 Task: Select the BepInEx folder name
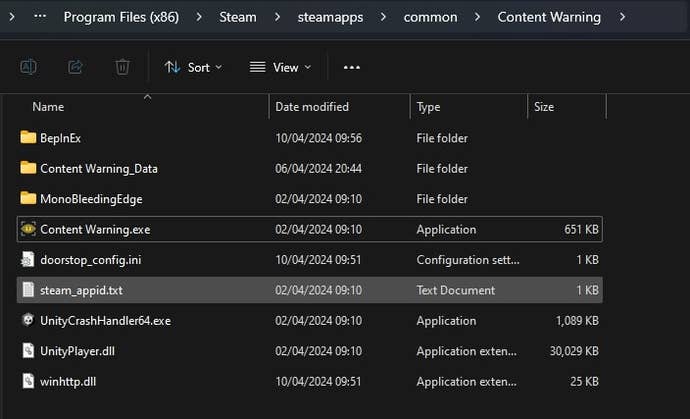60,138
